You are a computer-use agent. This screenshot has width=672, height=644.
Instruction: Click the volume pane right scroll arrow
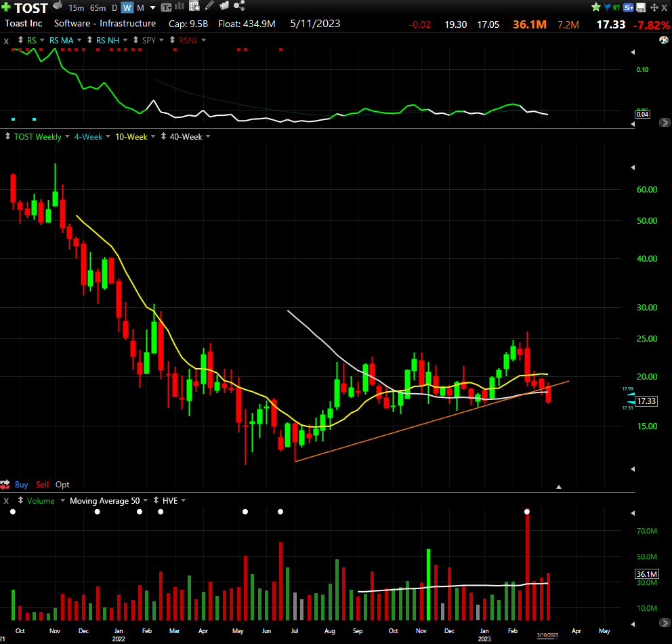(665, 622)
